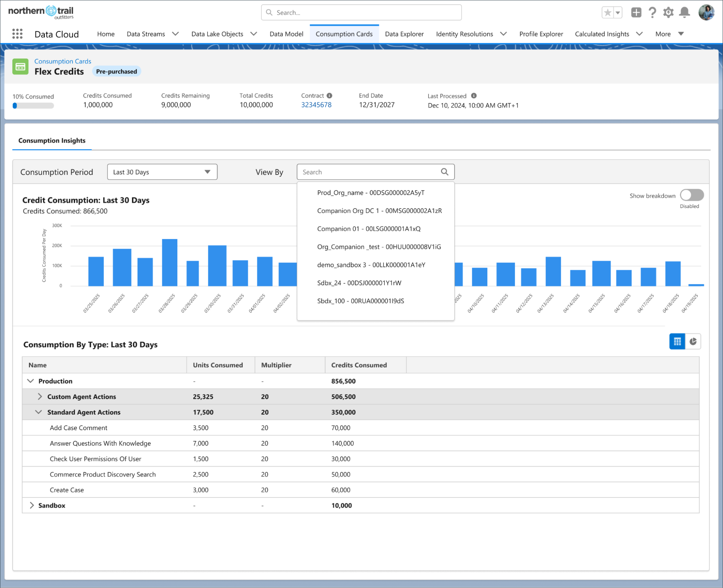Select Companion 01 - 00LSG000001A1xQ option
The height and width of the screenshot is (588, 723).
(375, 229)
